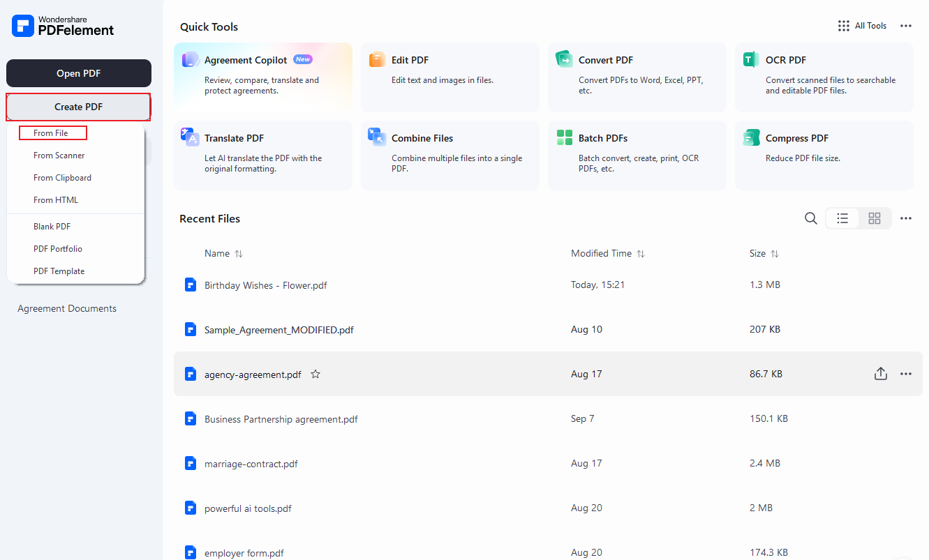Viewport: 929px width, 560px height.
Task: Collapse the Create PDF dropdown button
Action: click(79, 107)
